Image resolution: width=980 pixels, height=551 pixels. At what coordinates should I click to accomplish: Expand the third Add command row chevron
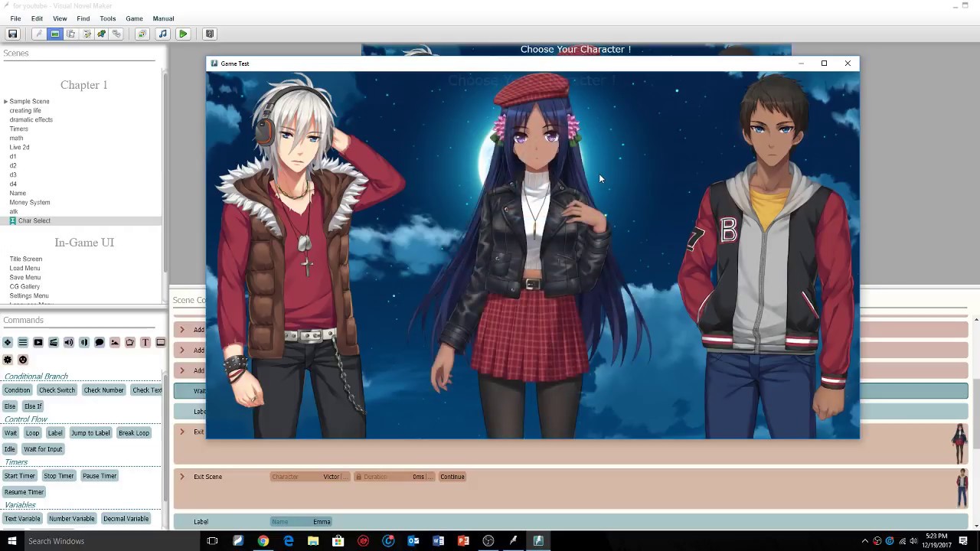[182, 370]
